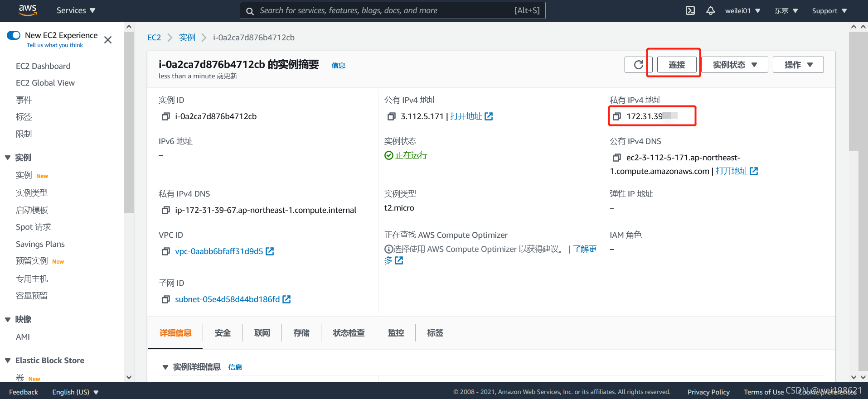Click the Feedback button in footer
This screenshot has height=399, width=868.
(x=24, y=392)
